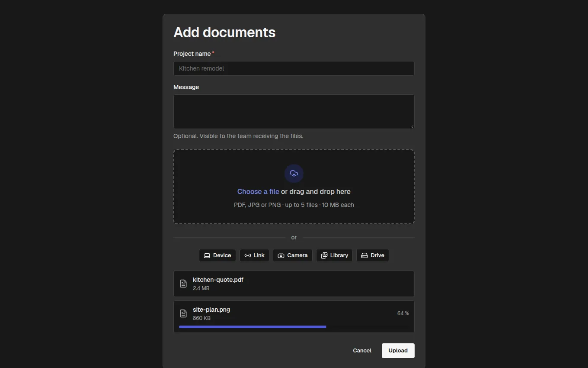Click the file icon beside site-plan.png
This screenshot has height=368, width=588.
[183, 313]
